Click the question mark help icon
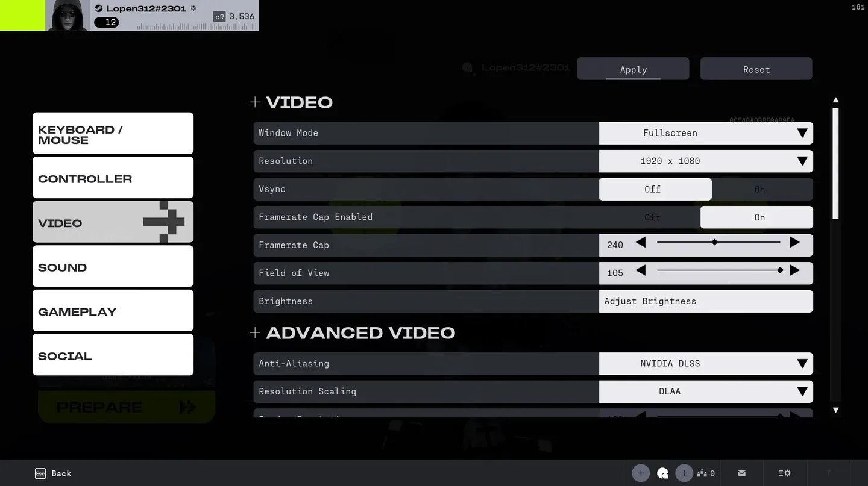Screen dimensions: 868x486 point(828,473)
